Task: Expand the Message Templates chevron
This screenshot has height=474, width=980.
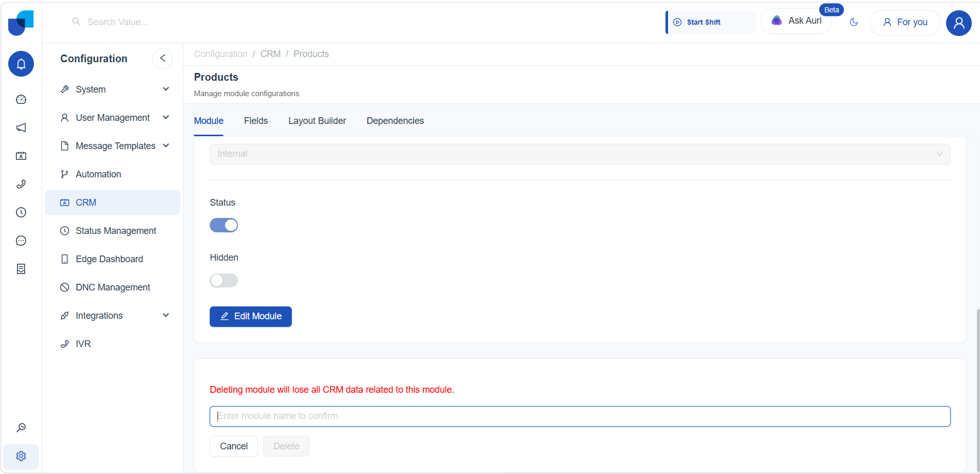Action: pos(166,145)
